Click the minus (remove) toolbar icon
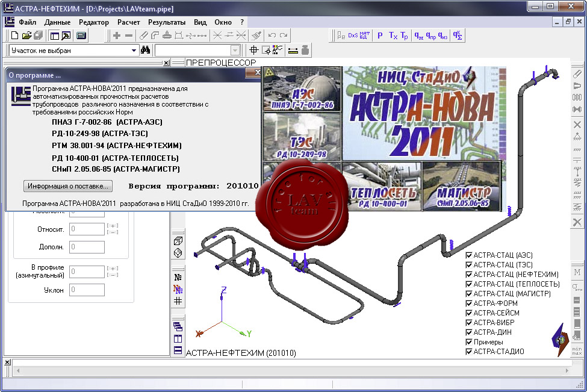This screenshot has height=392, width=587. click(129, 36)
